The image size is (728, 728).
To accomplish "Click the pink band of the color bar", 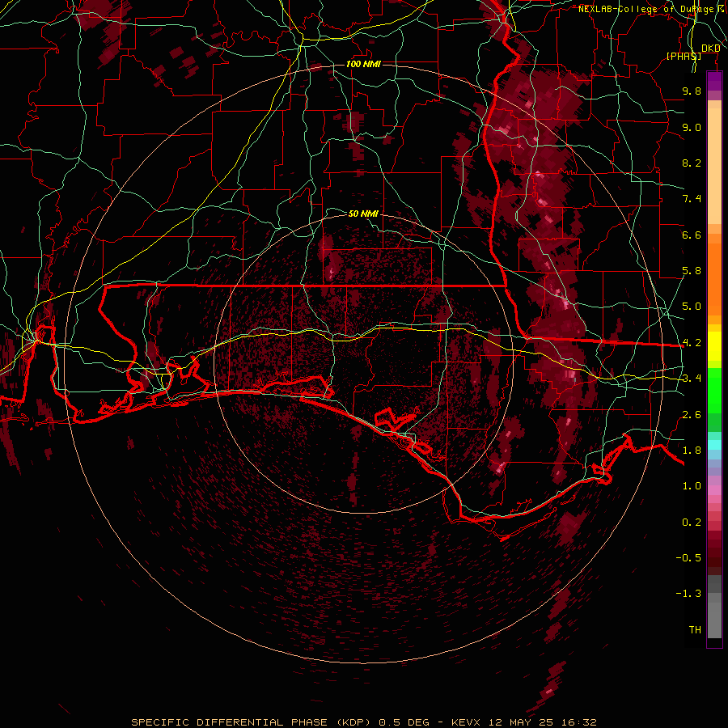I will click(x=714, y=490).
